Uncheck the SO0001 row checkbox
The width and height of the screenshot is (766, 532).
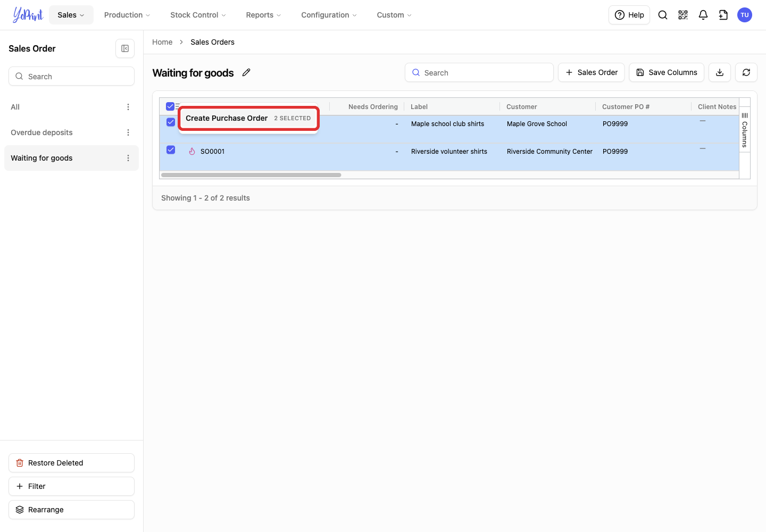[x=171, y=150]
